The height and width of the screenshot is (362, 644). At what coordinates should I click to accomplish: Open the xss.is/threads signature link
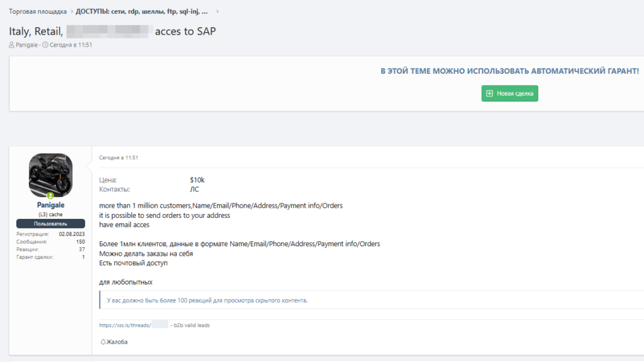point(126,325)
